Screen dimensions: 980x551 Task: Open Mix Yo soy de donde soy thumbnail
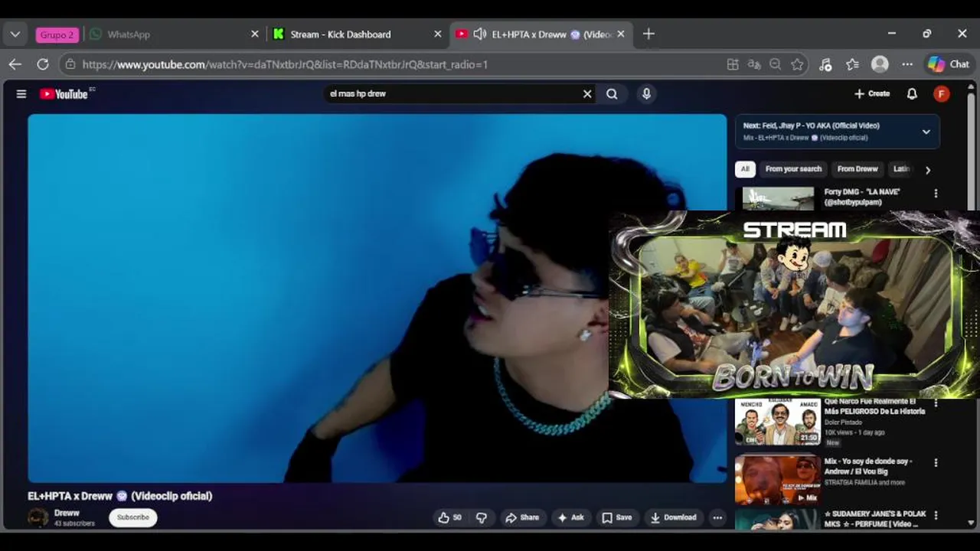point(778,481)
